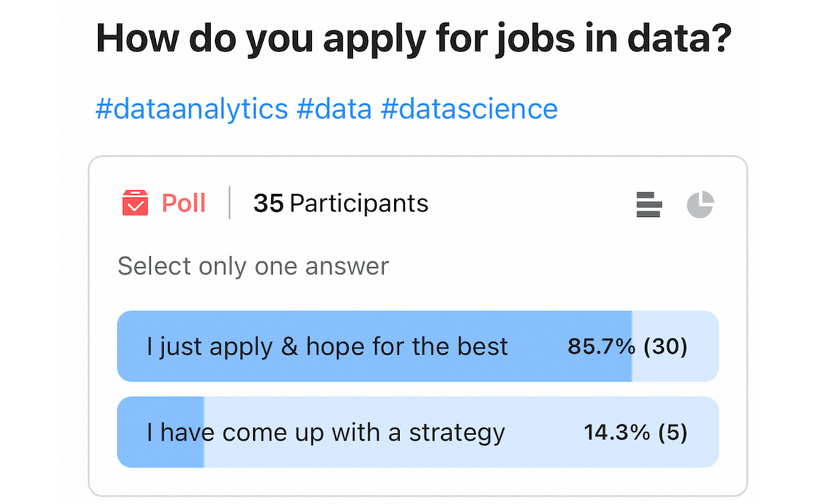Click the number 35 in participants count
The width and height of the screenshot is (835, 504).
click(268, 204)
